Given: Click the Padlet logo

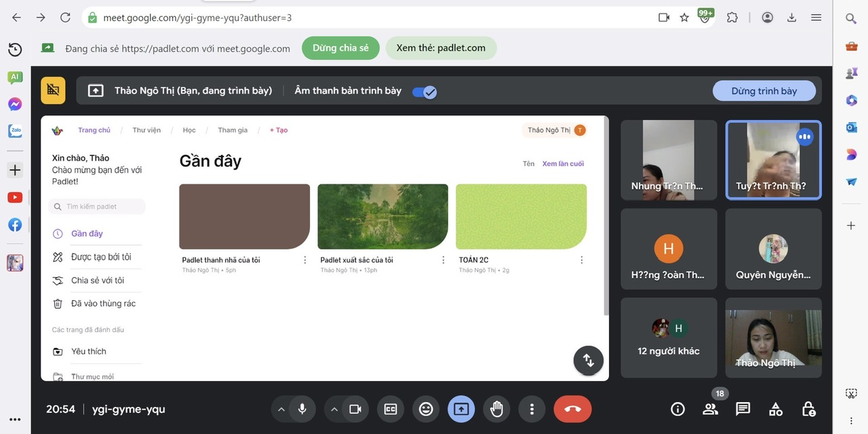Looking at the screenshot, I should (58, 130).
